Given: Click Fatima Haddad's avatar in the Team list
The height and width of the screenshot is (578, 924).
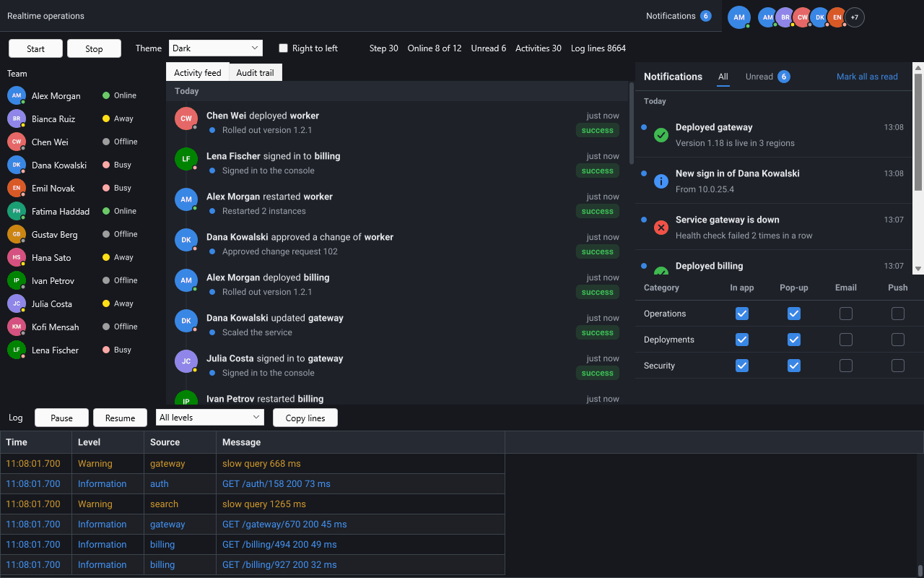Looking at the screenshot, I should pyautogui.click(x=17, y=211).
